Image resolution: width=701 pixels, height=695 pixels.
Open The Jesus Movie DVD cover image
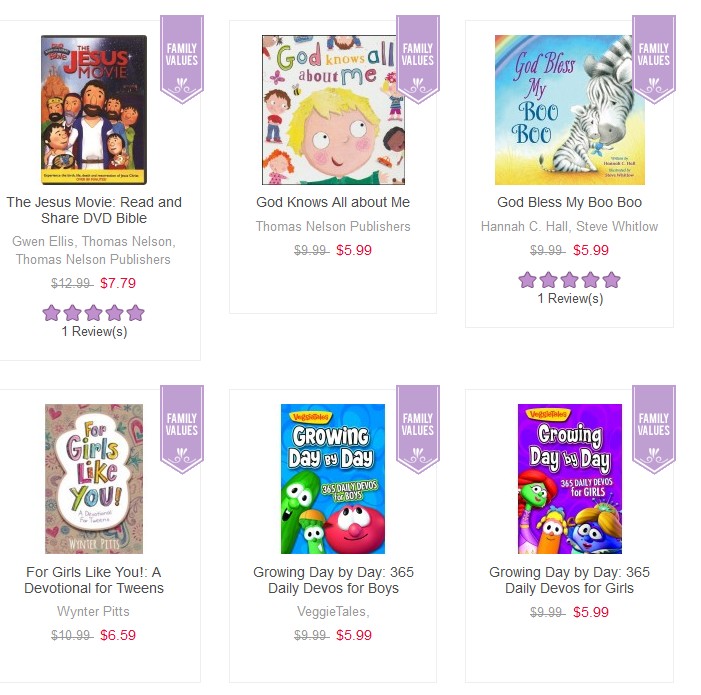pyautogui.click(x=94, y=110)
